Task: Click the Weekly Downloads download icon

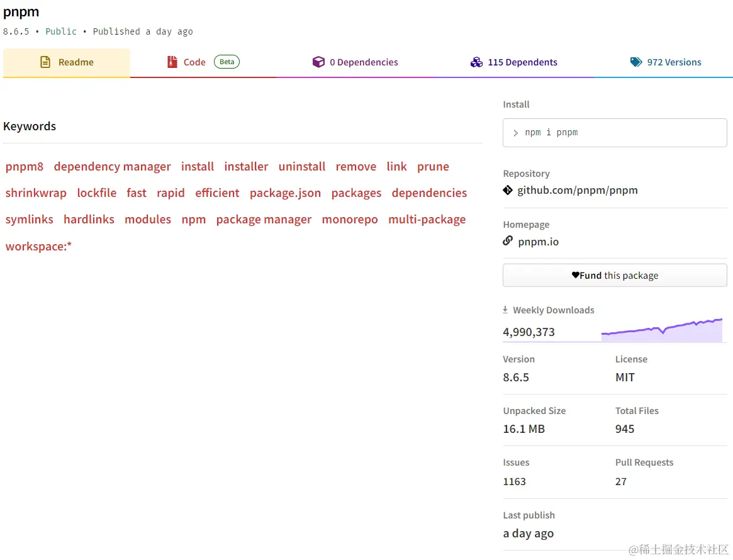Action: [505, 310]
